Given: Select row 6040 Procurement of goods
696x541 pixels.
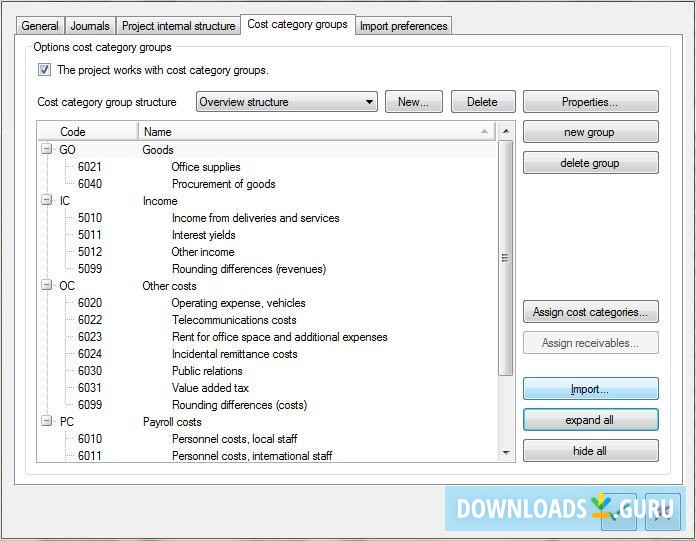Looking at the screenshot, I should tap(266, 184).
